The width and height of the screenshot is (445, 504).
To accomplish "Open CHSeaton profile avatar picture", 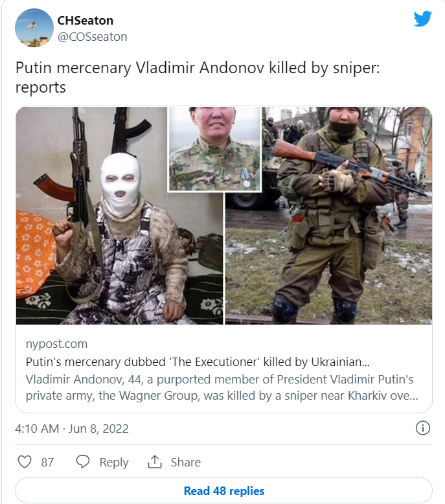I will (x=34, y=28).
